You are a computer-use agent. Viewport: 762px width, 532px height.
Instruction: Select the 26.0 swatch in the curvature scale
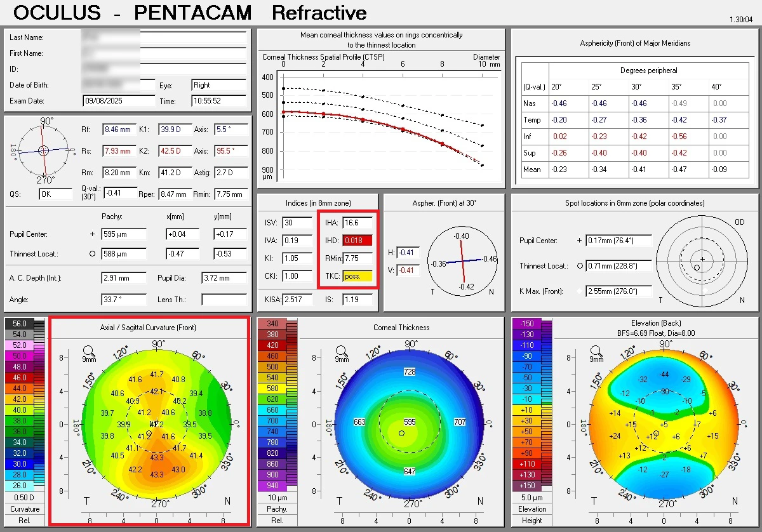tap(19, 484)
